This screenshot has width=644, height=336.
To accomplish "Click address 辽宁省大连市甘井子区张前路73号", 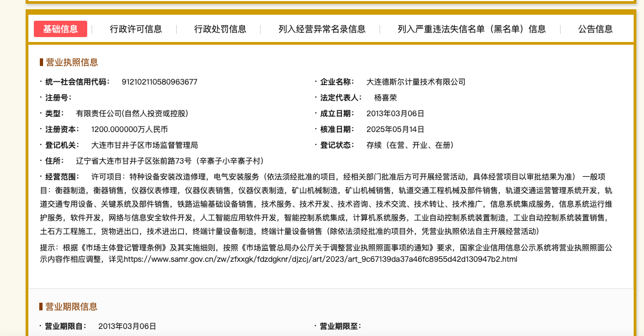I will click(134, 161).
